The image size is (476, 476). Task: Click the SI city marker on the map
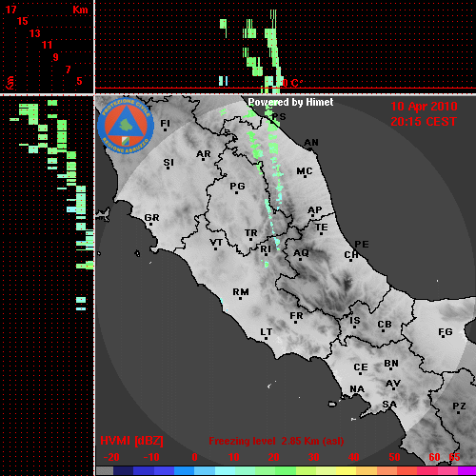[x=169, y=168]
